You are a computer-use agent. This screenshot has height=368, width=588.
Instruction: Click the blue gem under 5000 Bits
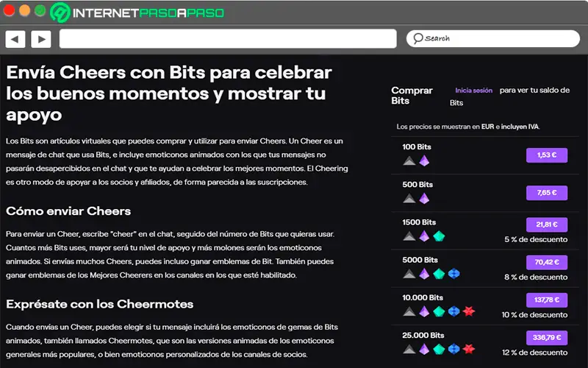453,274
